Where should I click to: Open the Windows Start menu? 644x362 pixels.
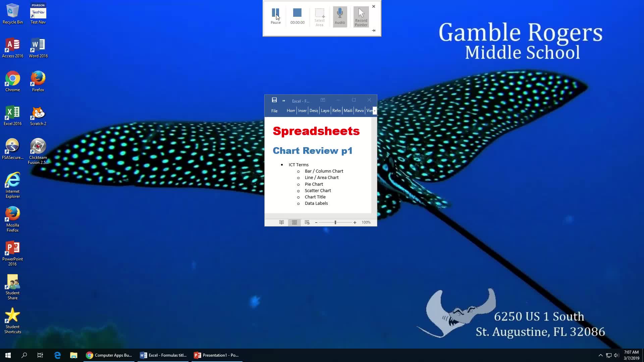[x=8, y=355]
